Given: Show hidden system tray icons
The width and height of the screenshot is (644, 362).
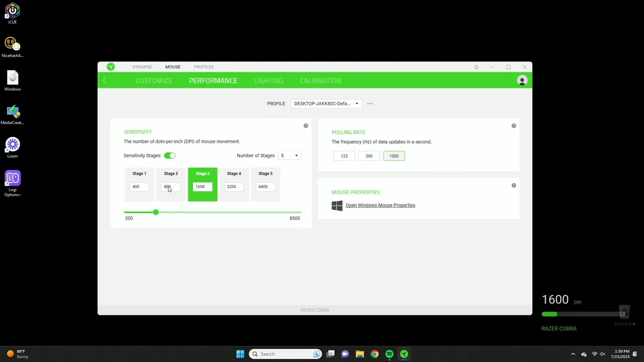Looking at the screenshot, I should pos(573,354).
